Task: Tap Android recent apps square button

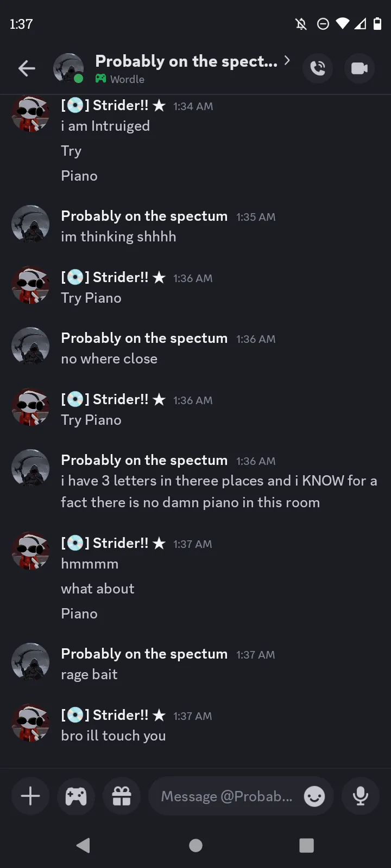Action: click(x=307, y=845)
